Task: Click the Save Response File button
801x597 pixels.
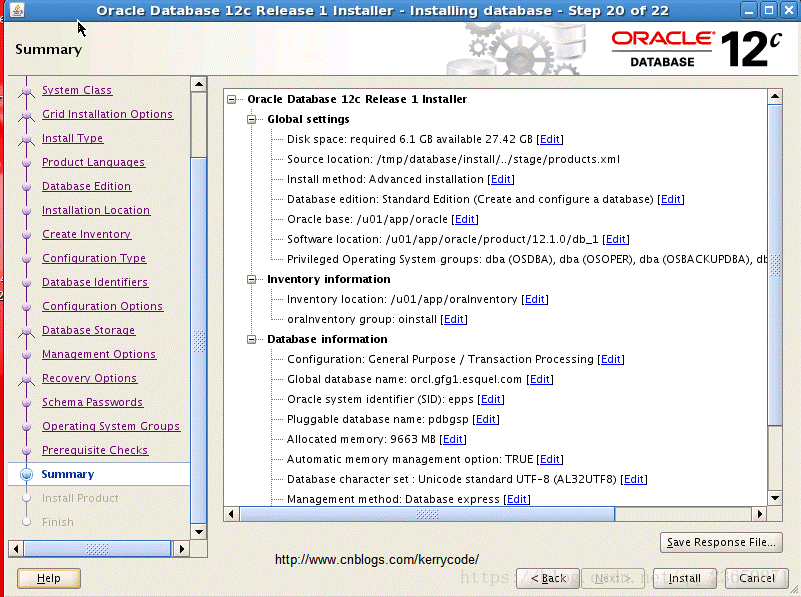Action: 721,542
